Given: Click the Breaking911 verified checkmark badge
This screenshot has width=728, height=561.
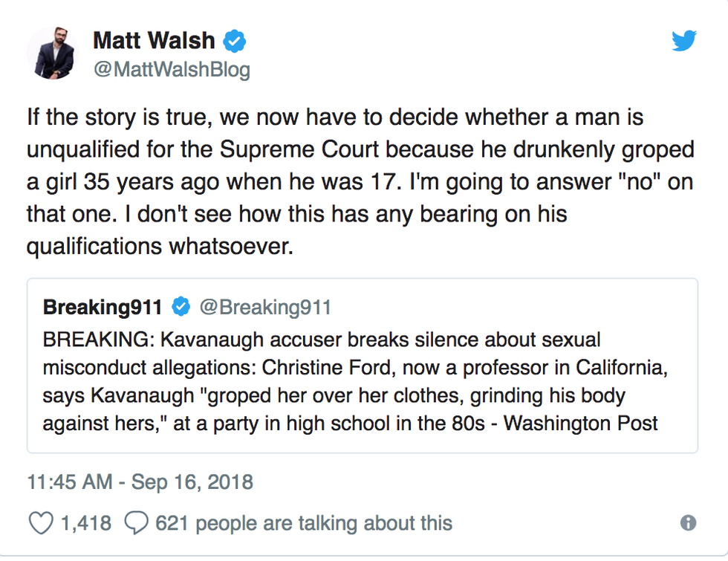Looking at the screenshot, I should point(181,307).
